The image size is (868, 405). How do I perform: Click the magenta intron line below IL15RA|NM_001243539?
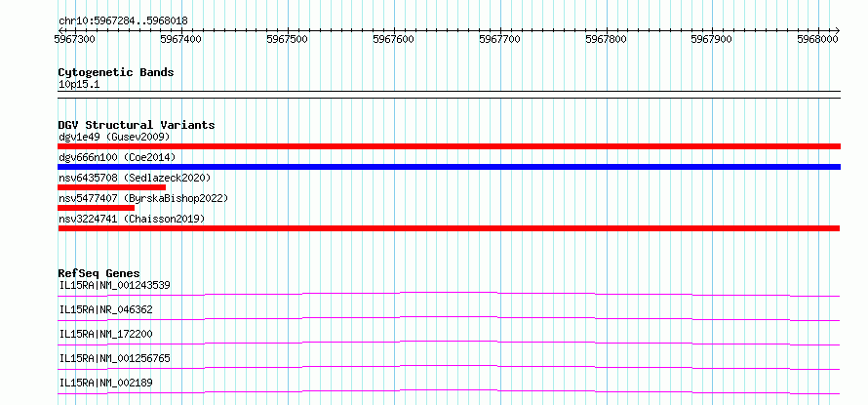click(449, 294)
